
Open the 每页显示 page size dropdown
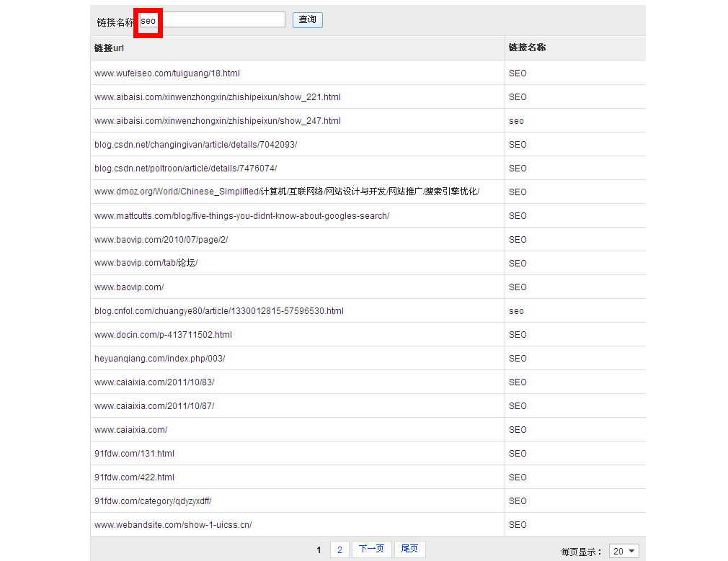point(623,551)
